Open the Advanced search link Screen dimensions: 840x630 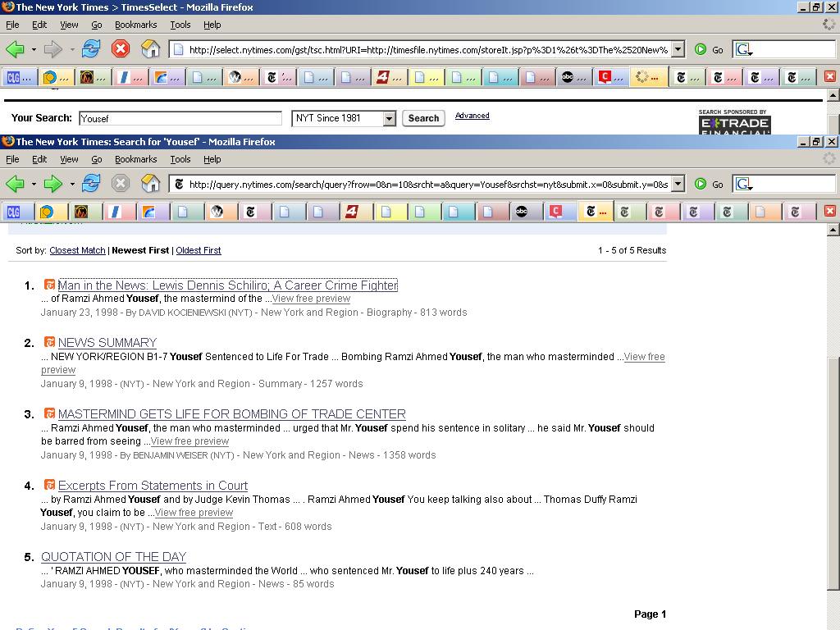coord(472,116)
